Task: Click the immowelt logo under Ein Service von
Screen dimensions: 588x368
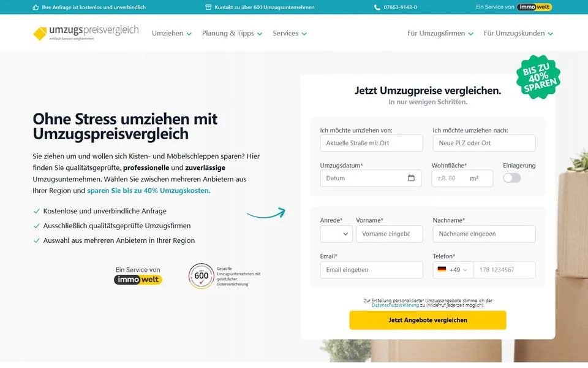Action: 138,280
